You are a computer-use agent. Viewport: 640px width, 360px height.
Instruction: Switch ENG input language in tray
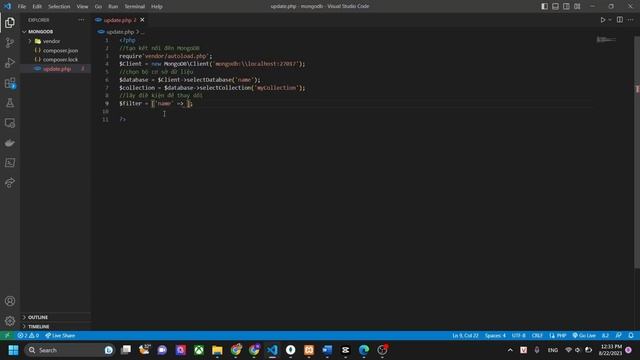[x=553, y=350]
